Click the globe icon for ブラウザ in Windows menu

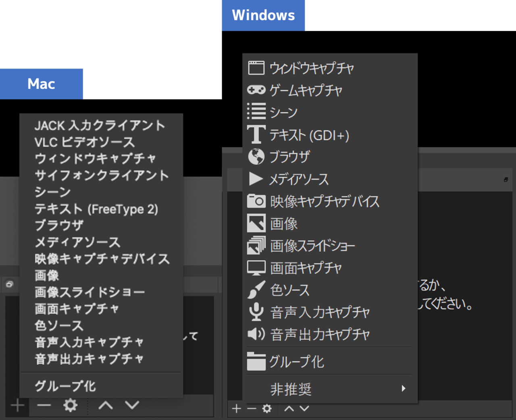click(x=256, y=157)
